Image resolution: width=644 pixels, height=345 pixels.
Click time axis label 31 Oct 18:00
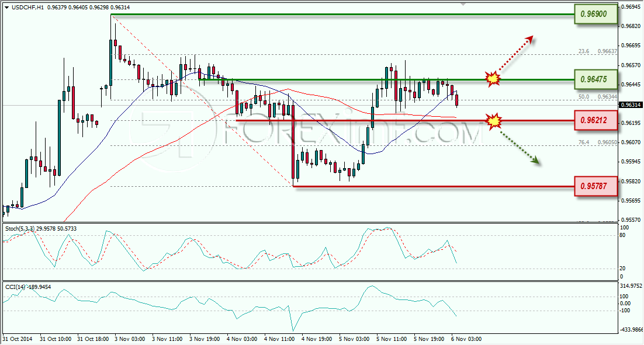tap(93, 339)
